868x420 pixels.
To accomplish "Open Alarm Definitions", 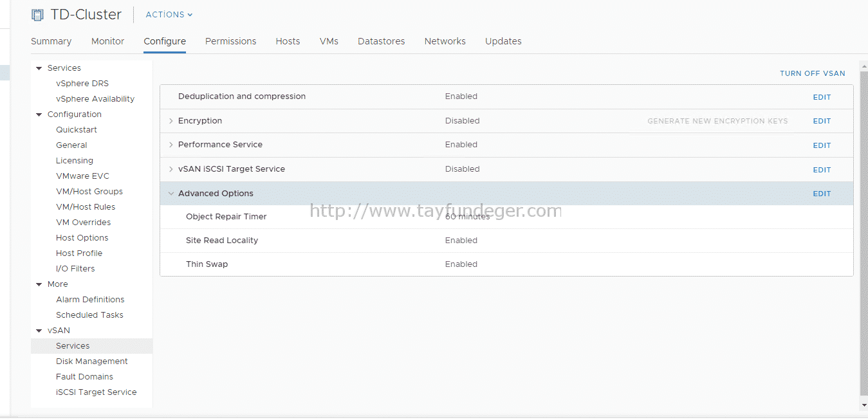I will tap(90, 300).
